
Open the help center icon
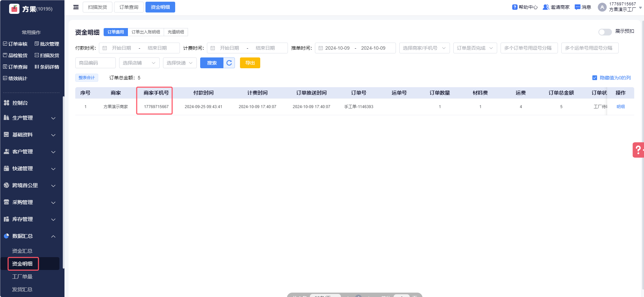515,7
